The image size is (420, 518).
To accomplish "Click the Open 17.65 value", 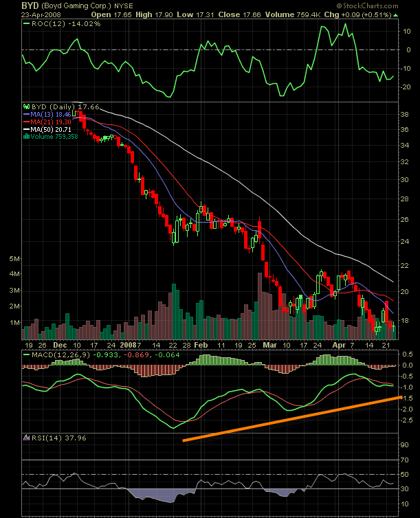I will point(111,15).
